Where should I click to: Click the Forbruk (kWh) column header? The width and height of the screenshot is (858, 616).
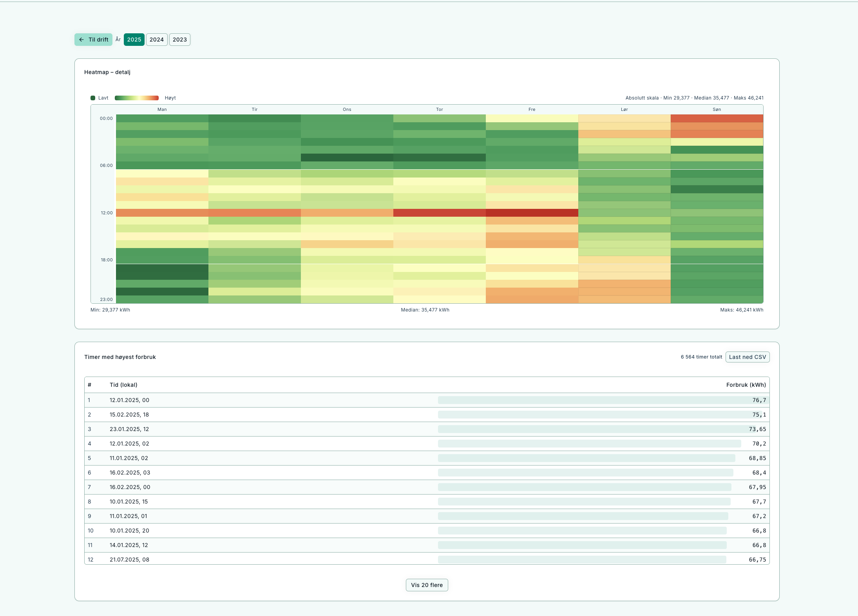pos(746,385)
